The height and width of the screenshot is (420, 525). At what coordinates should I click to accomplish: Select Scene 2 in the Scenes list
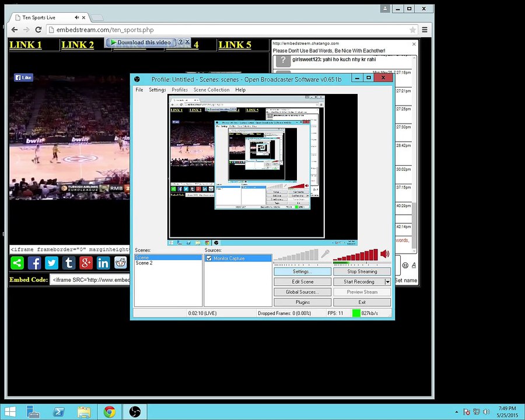tap(168, 263)
